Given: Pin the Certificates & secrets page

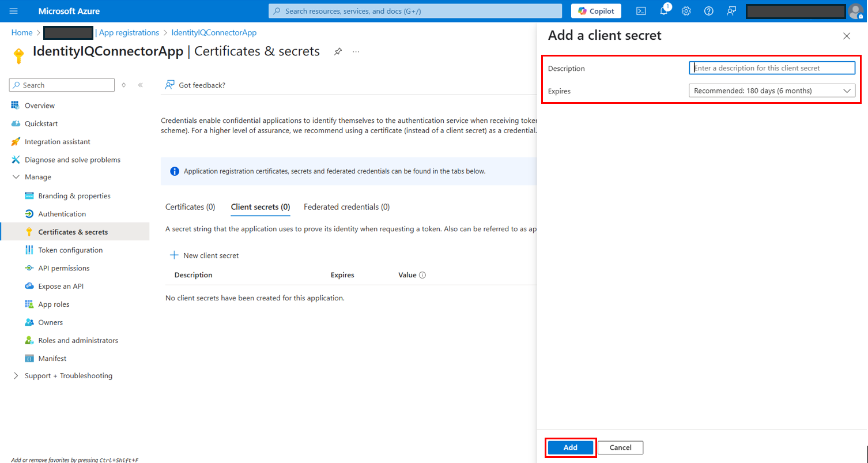Looking at the screenshot, I should click(338, 51).
